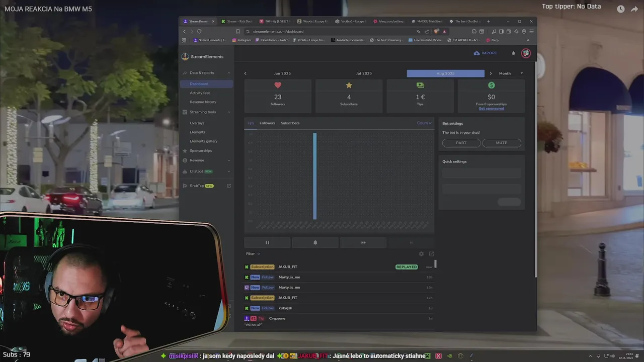Open the CREATORHUB bookmark
This screenshot has width=644, height=362.
(464, 40)
